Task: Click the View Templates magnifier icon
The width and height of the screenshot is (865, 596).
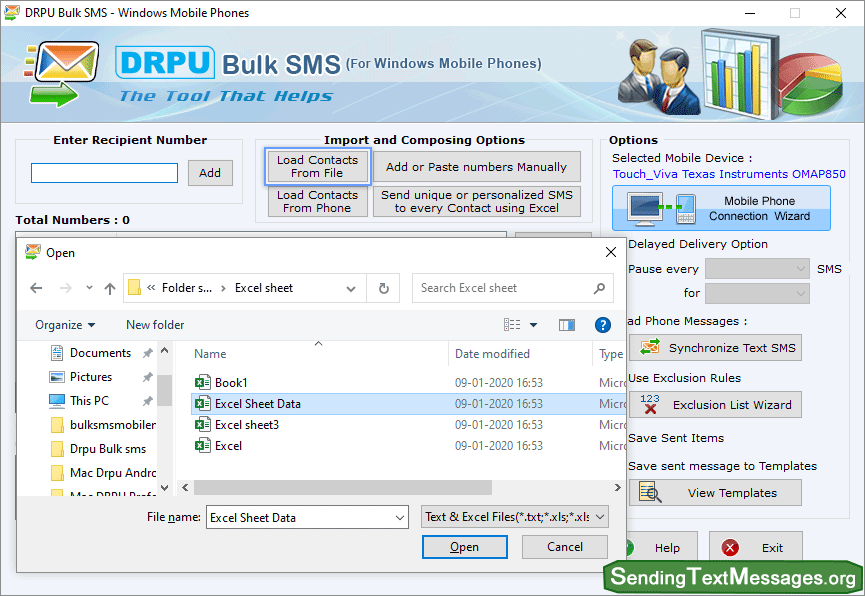Action: click(650, 492)
